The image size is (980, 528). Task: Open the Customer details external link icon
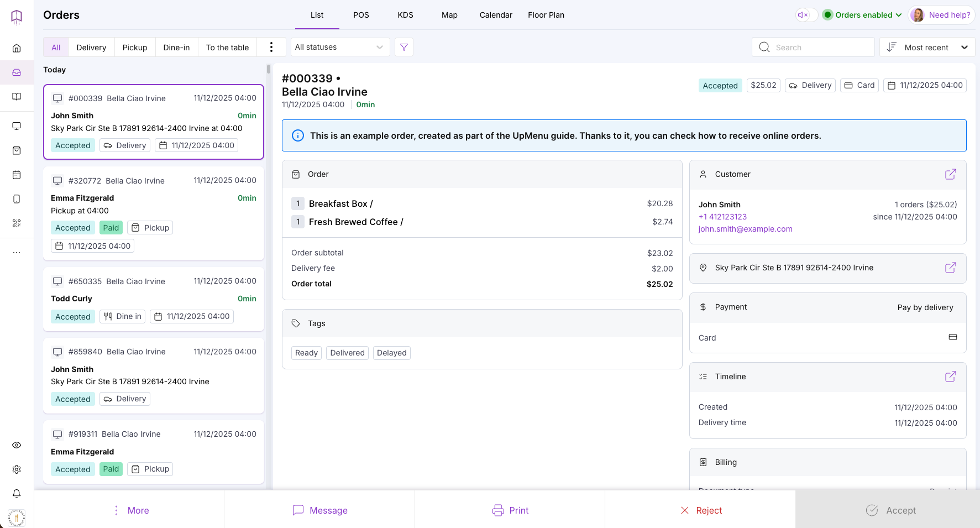[x=950, y=174]
